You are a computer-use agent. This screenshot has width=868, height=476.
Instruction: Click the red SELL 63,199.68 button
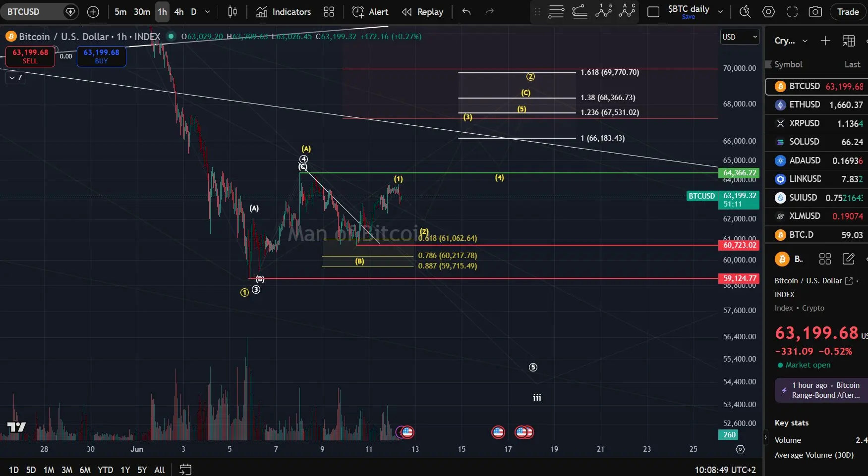coord(30,56)
